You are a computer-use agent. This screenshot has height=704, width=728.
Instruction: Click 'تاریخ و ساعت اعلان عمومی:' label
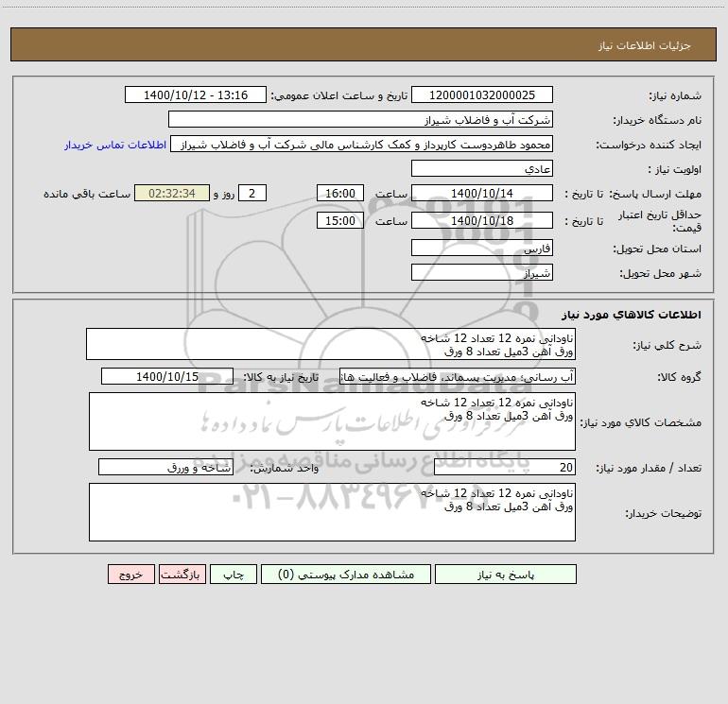[338, 95]
